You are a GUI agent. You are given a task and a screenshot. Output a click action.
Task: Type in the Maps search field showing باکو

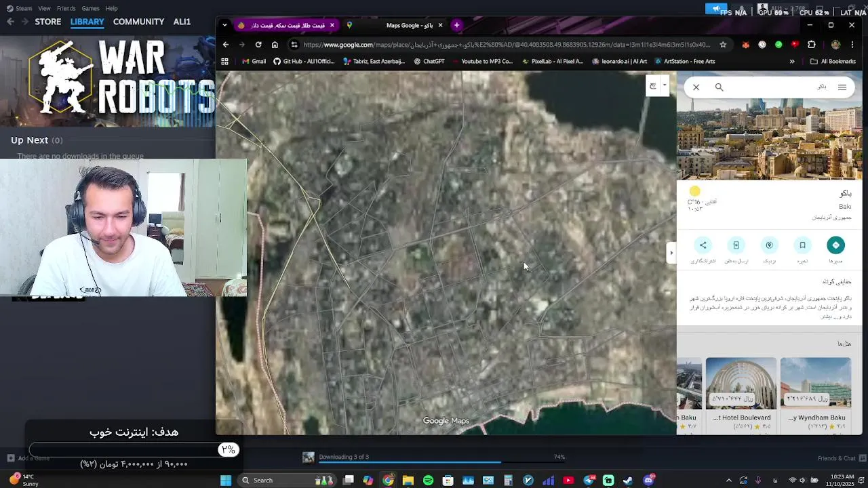(x=780, y=87)
